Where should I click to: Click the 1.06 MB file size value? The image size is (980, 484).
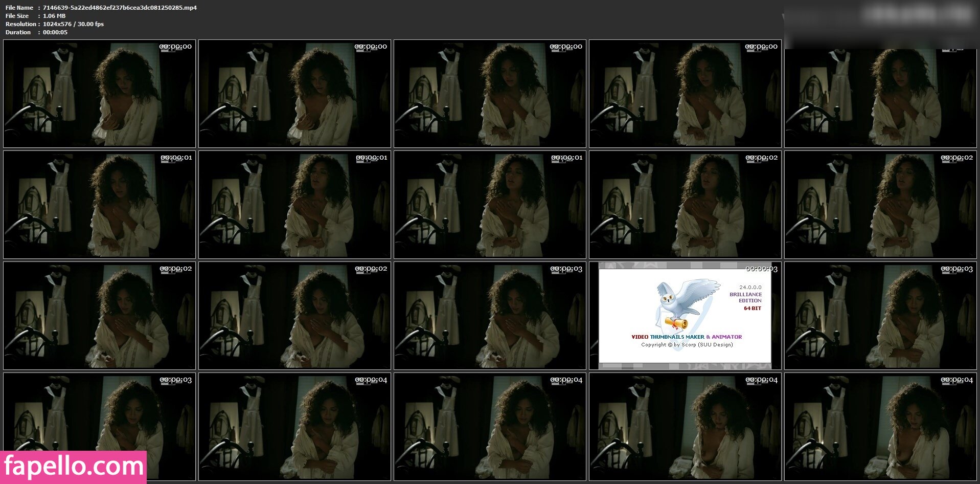point(54,16)
